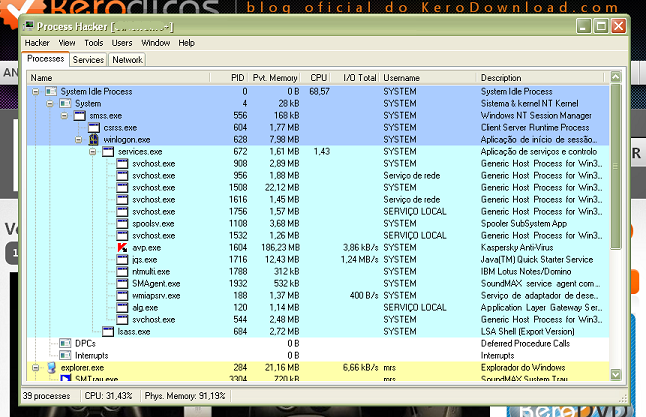Select 'Spooler SubSystem App' description cell
Screen dimensions: 646x417
click(524, 223)
